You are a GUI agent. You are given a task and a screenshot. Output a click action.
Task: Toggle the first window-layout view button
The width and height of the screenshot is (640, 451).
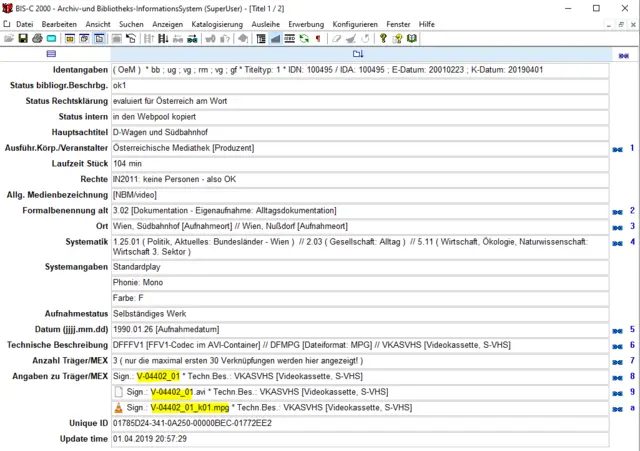tap(69, 39)
